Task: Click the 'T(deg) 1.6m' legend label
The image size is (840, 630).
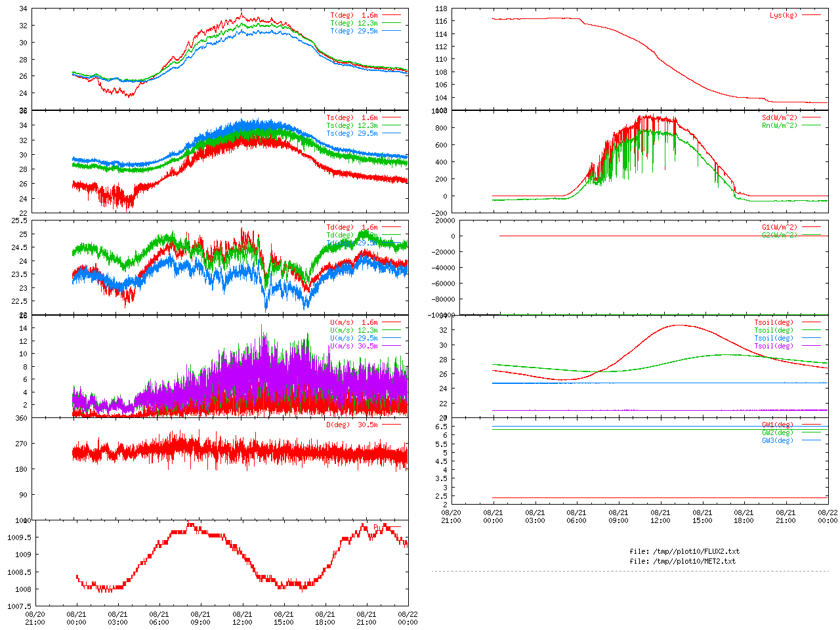Action: click(354, 15)
